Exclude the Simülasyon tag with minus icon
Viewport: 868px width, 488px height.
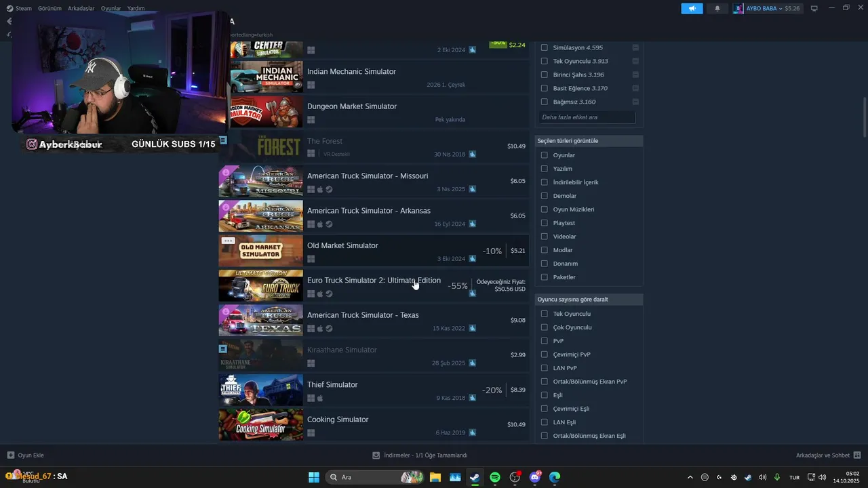coord(635,47)
